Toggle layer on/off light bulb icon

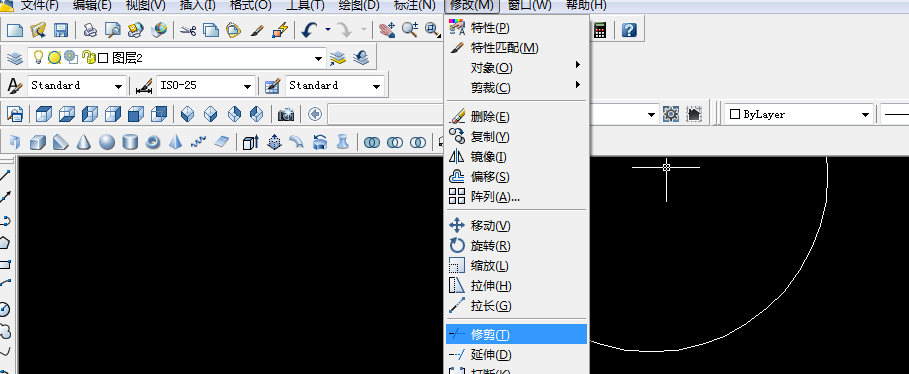38,57
